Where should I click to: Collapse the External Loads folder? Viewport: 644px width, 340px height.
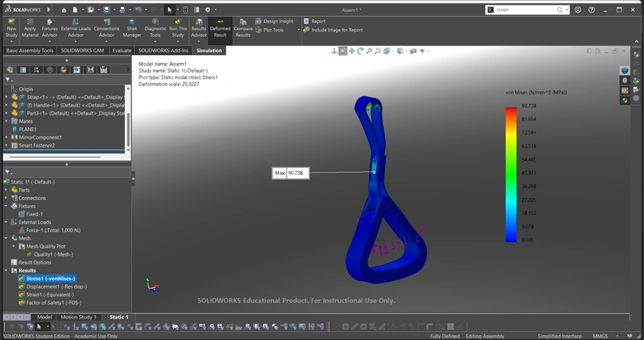point(6,222)
